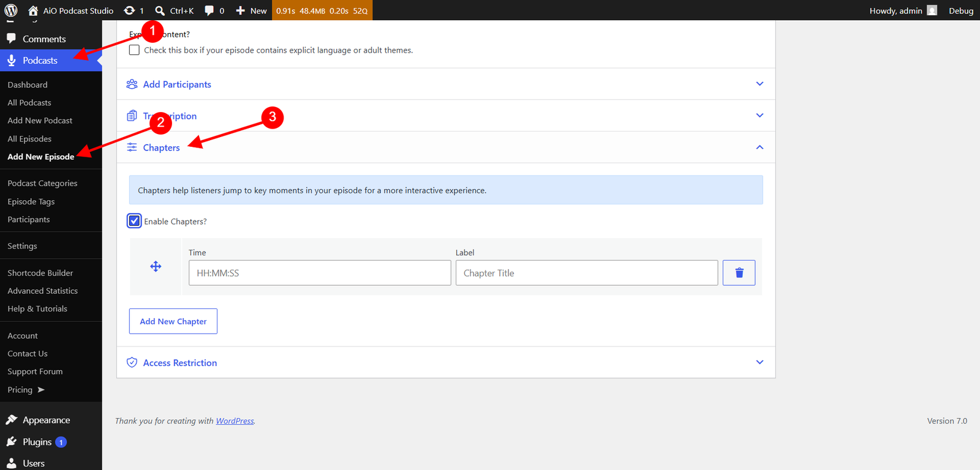Viewport: 980px width, 470px height.
Task: Open Support Forum menu item
Action: click(35, 371)
